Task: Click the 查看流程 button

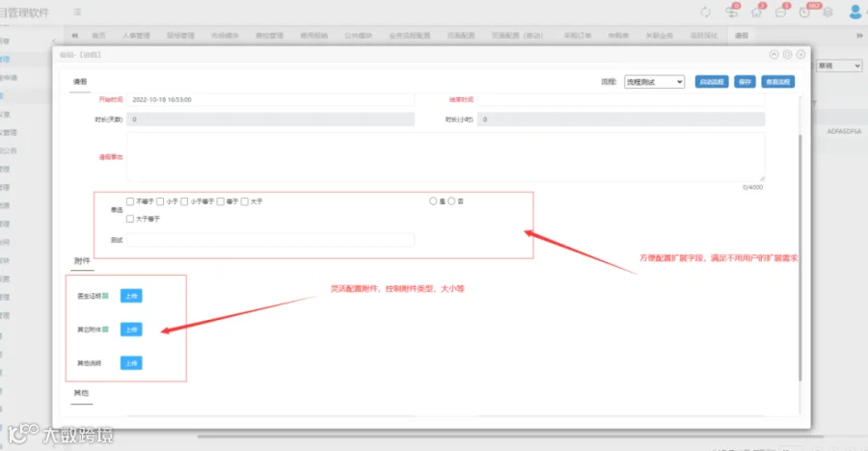Action: [778, 82]
